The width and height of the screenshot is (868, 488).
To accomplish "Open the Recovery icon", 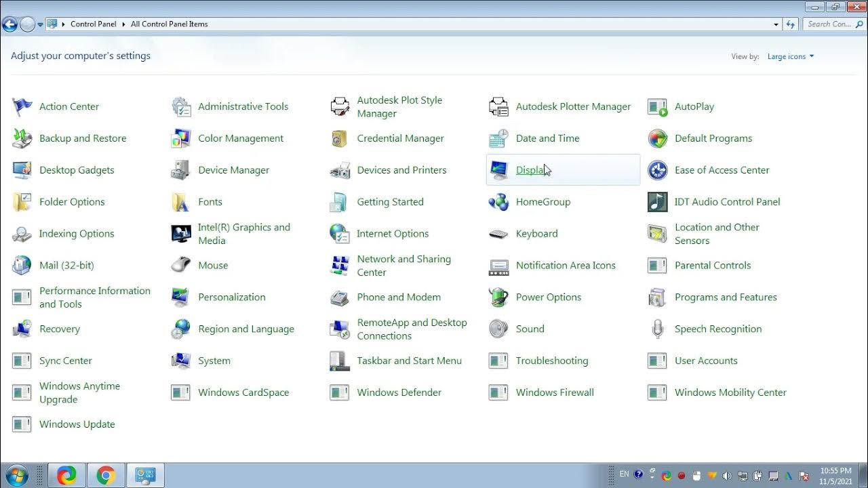I will (22, 329).
